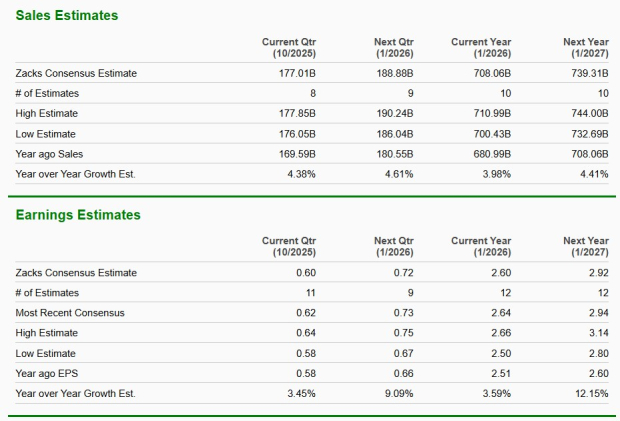Select Current Qtr header in Sales table
The width and height of the screenshot is (620, 421).
click(288, 47)
